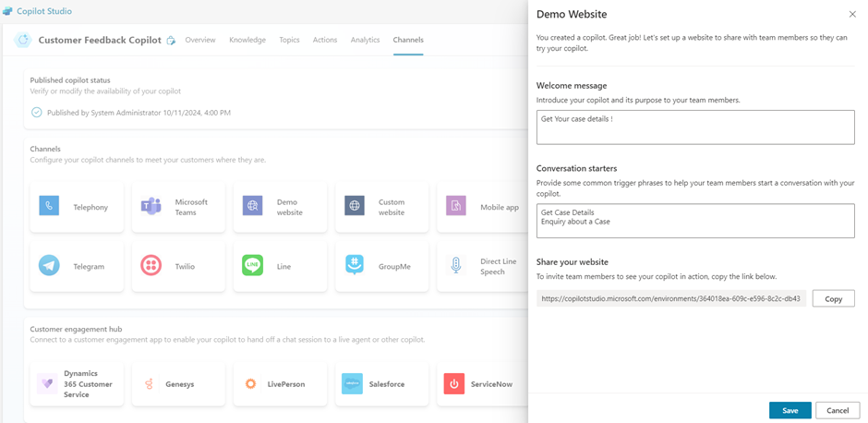Open the Telegram channel tile
Image resolution: width=868 pixels, height=423 pixels.
pos(77,266)
